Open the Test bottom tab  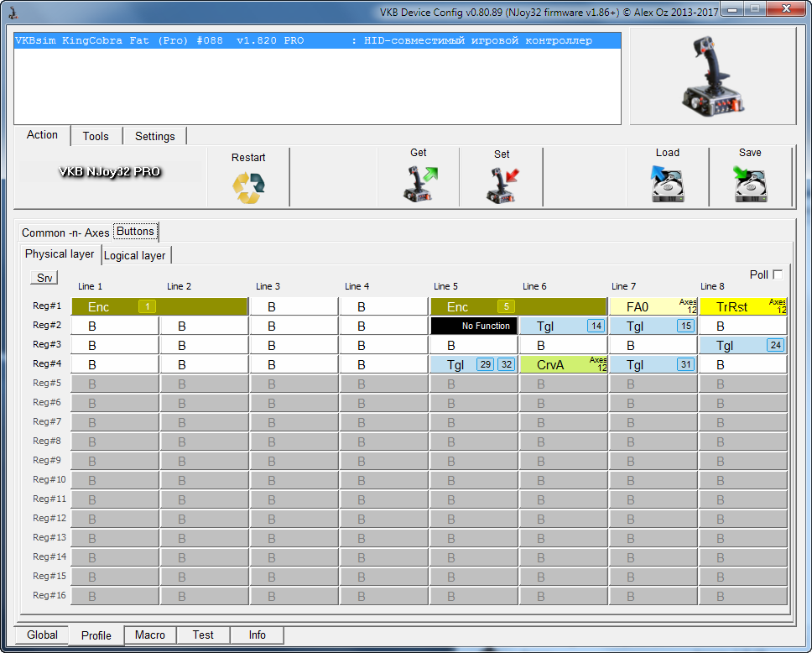(203, 635)
